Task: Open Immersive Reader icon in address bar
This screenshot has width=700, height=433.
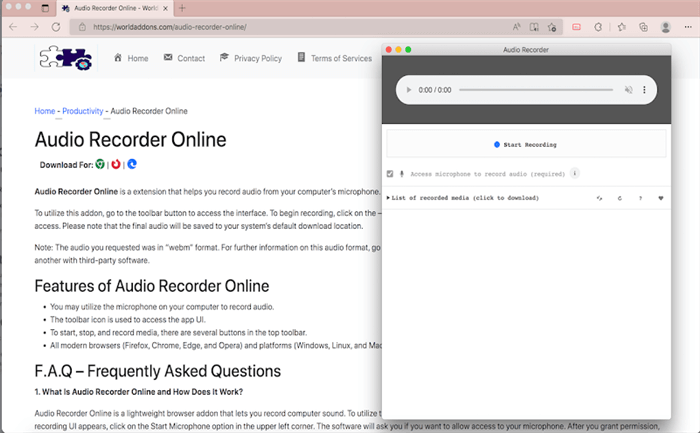Action: (x=534, y=27)
